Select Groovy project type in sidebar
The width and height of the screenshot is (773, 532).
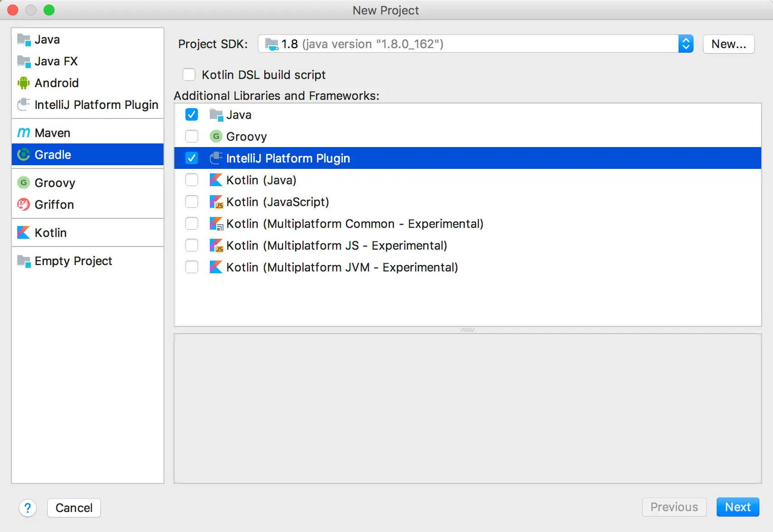[x=88, y=182]
